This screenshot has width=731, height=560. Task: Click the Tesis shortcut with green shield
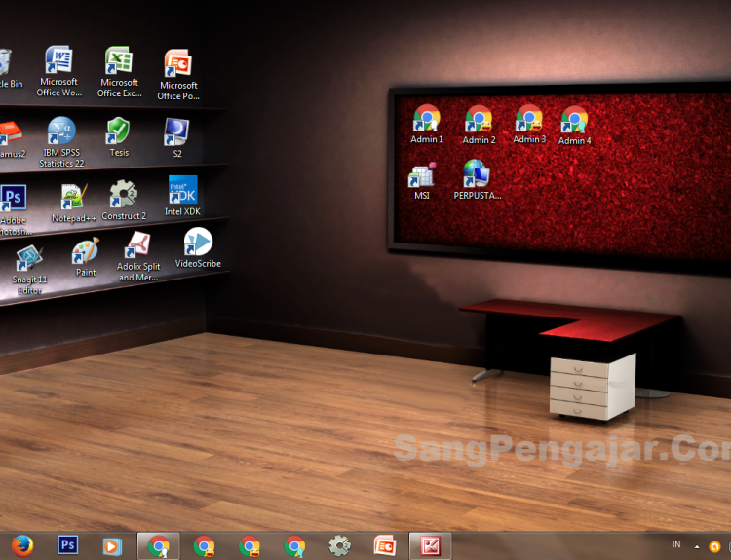(118, 136)
